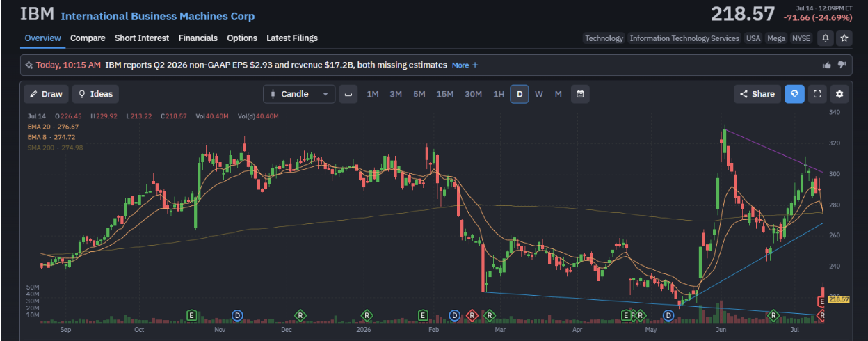Switch to the Overview tab
868x341 pixels.
tap(42, 38)
